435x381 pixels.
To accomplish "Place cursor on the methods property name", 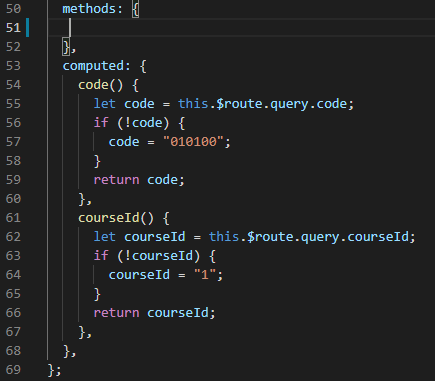I will point(89,9).
